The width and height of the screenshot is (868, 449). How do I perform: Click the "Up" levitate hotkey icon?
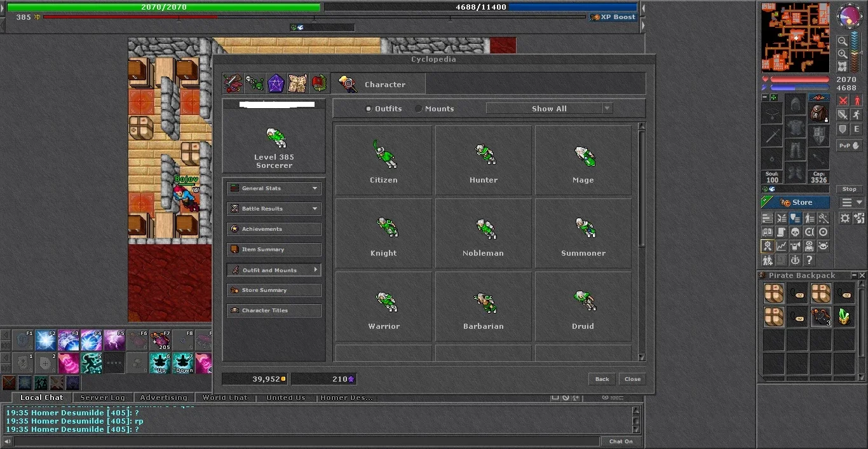point(160,363)
